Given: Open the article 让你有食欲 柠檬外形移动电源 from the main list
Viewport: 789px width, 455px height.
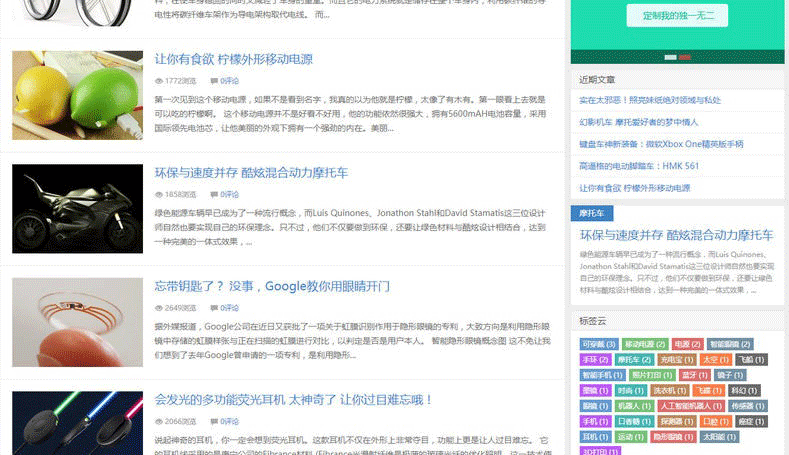Looking at the screenshot, I should point(233,59).
